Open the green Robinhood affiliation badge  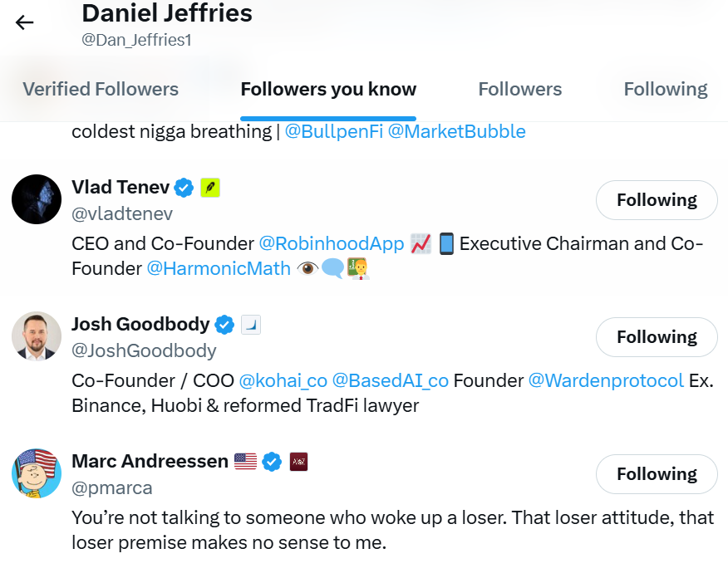click(x=210, y=188)
